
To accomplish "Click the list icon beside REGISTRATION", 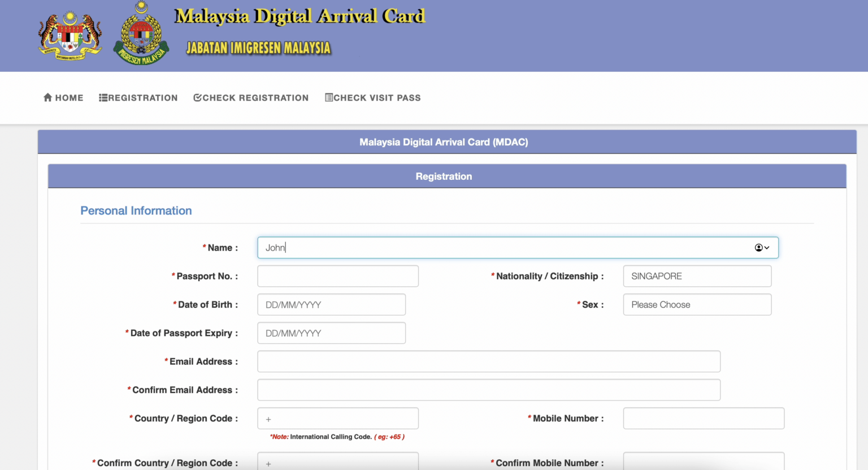I will pos(104,97).
